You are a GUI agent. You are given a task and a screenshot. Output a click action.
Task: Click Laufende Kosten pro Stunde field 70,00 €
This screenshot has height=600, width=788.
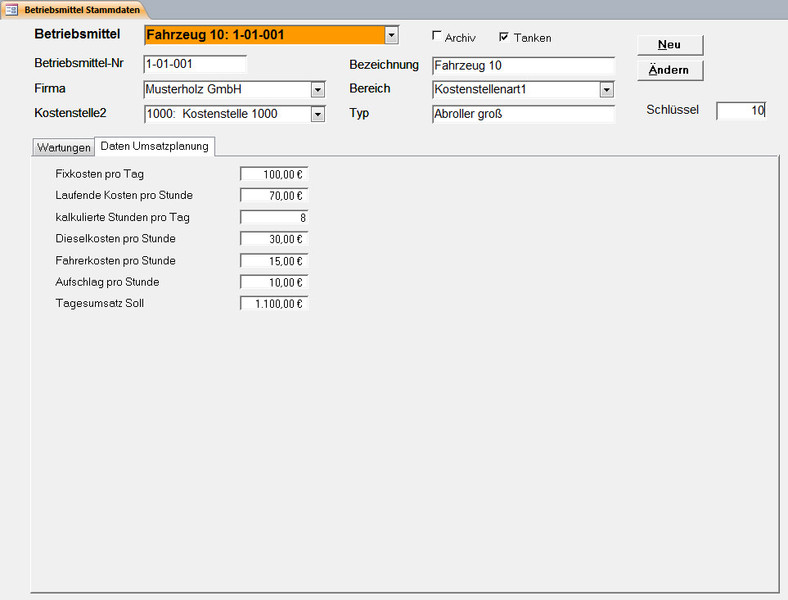274,195
